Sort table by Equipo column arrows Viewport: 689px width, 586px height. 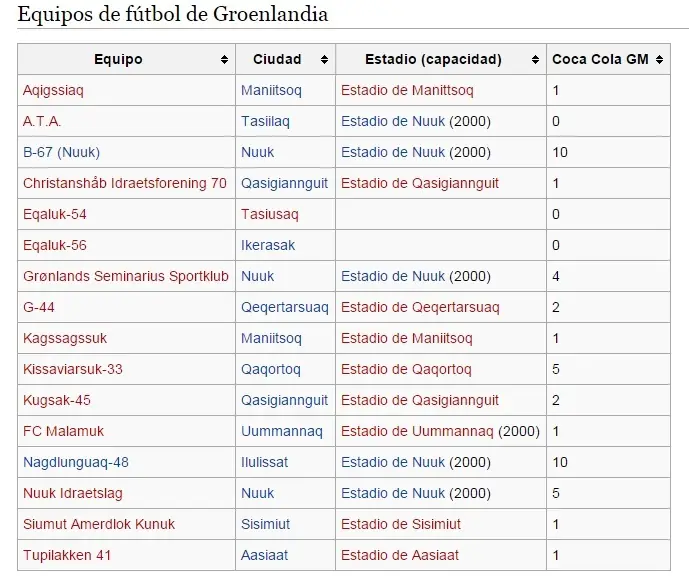pos(224,60)
